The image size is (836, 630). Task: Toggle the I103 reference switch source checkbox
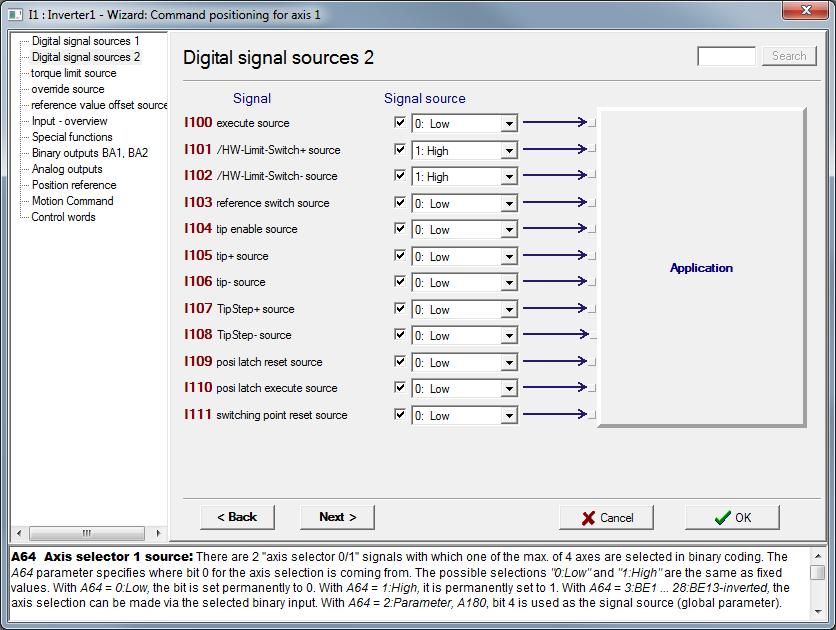coord(399,203)
